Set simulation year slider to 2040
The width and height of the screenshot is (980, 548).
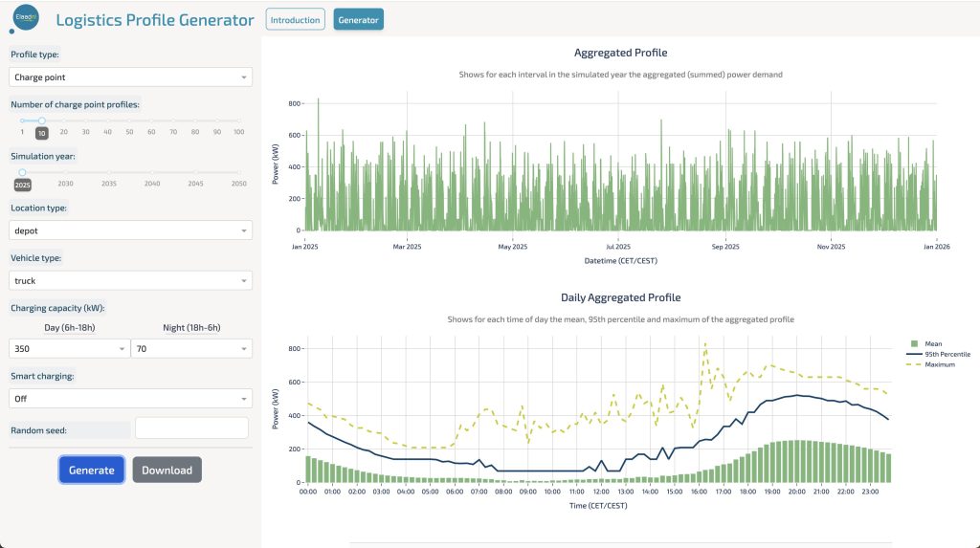tap(152, 172)
